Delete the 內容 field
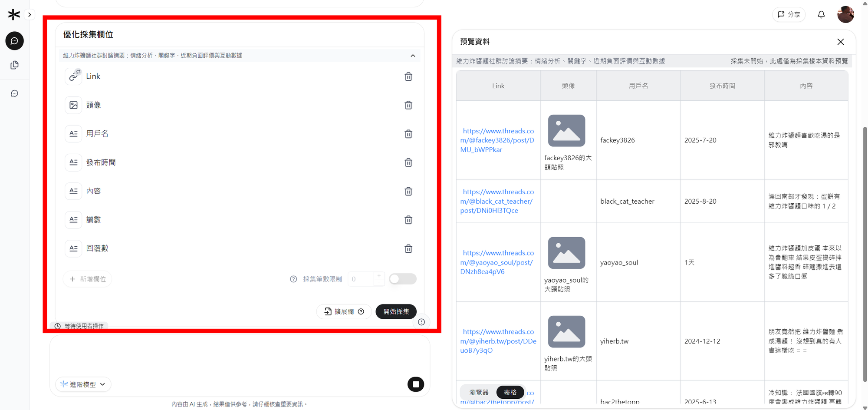The height and width of the screenshot is (410, 868). point(408,191)
